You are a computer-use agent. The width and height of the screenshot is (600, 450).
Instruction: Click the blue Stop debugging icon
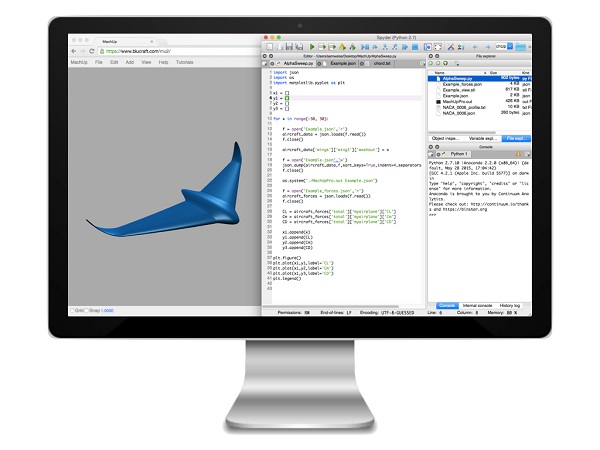click(x=415, y=47)
